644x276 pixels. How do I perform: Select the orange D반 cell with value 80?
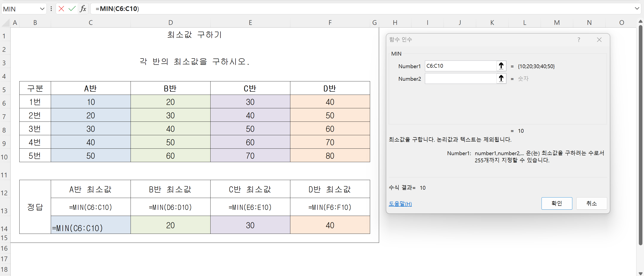[330, 156]
